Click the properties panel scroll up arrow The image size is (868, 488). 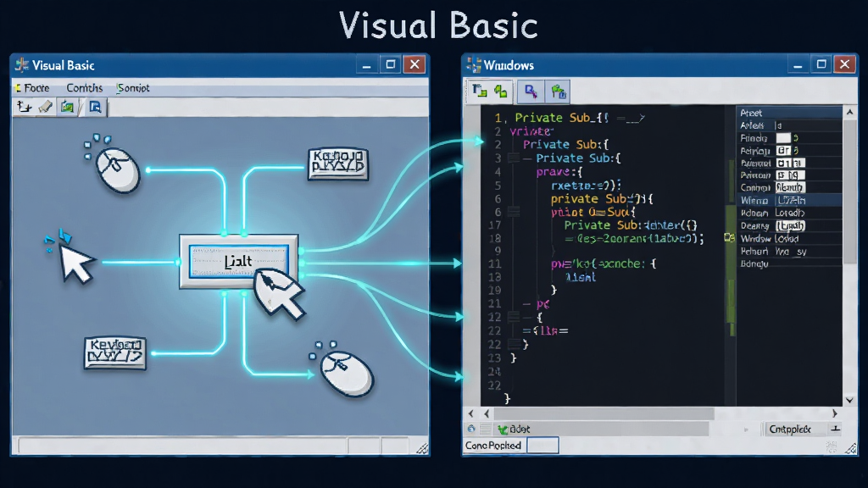(x=849, y=113)
